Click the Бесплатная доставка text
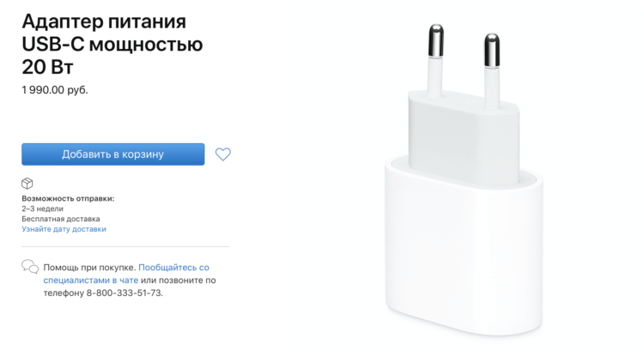The image size is (644, 350). [x=61, y=219]
